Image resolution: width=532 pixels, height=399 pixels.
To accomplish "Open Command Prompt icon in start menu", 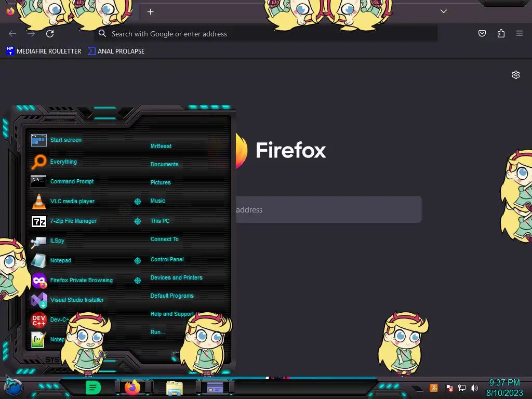I will (38, 181).
